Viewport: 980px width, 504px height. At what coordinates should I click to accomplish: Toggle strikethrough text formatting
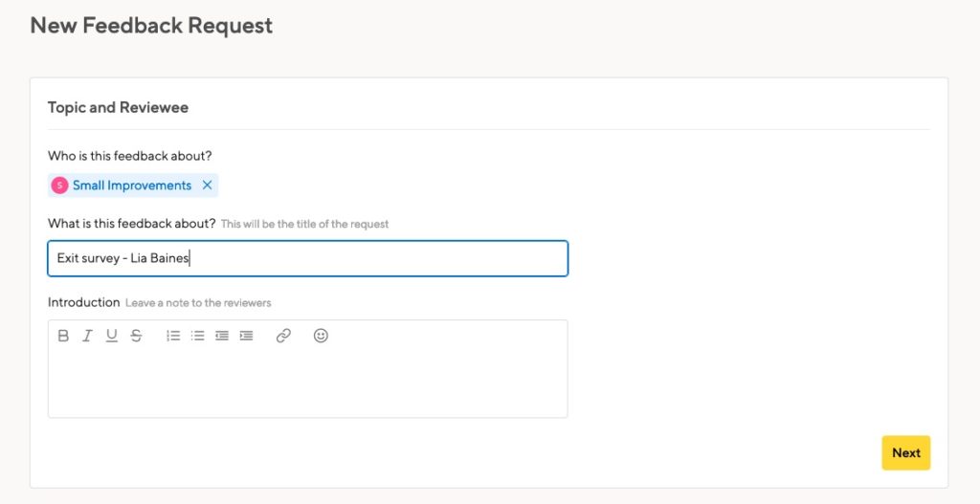click(136, 336)
